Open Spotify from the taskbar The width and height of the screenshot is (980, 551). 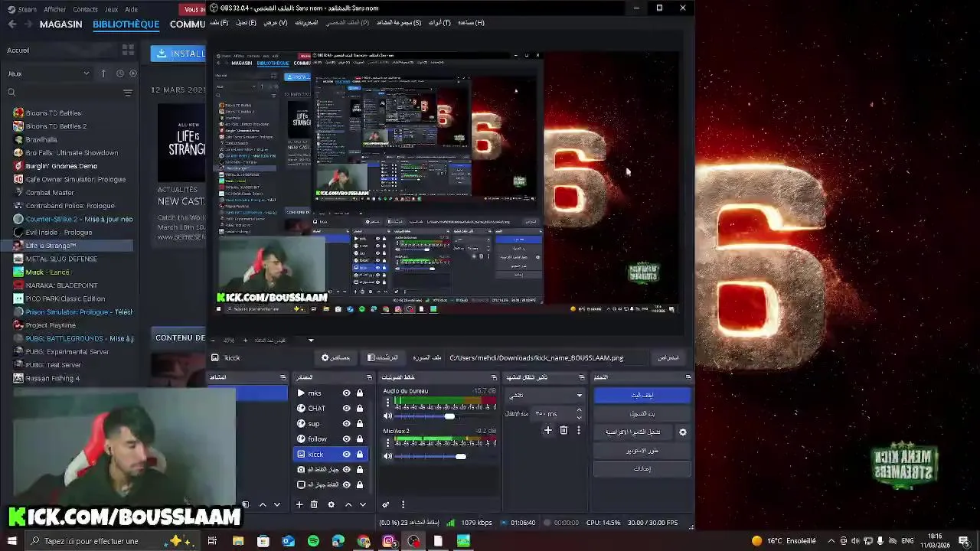click(x=313, y=541)
